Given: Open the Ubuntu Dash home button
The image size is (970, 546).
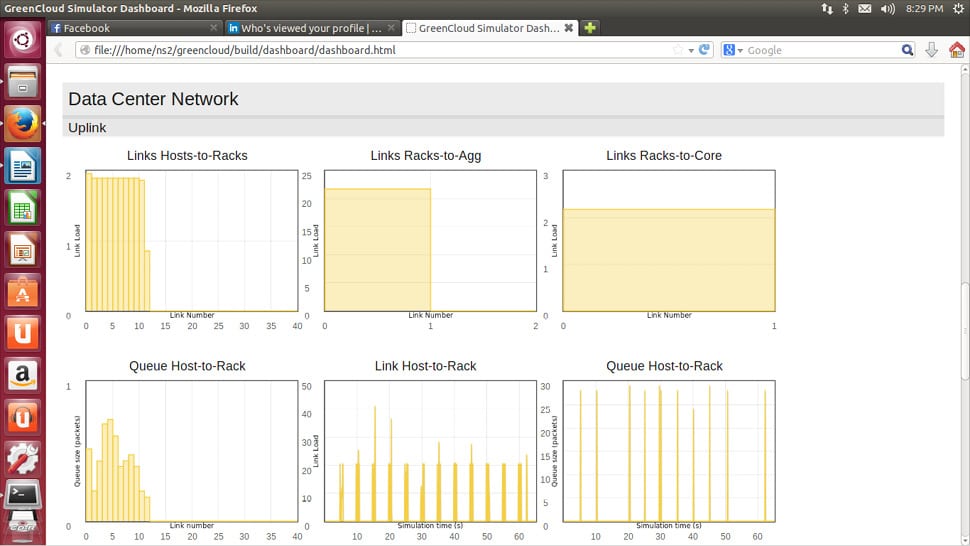Looking at the screenshot, I should click(x=22, y=41).
